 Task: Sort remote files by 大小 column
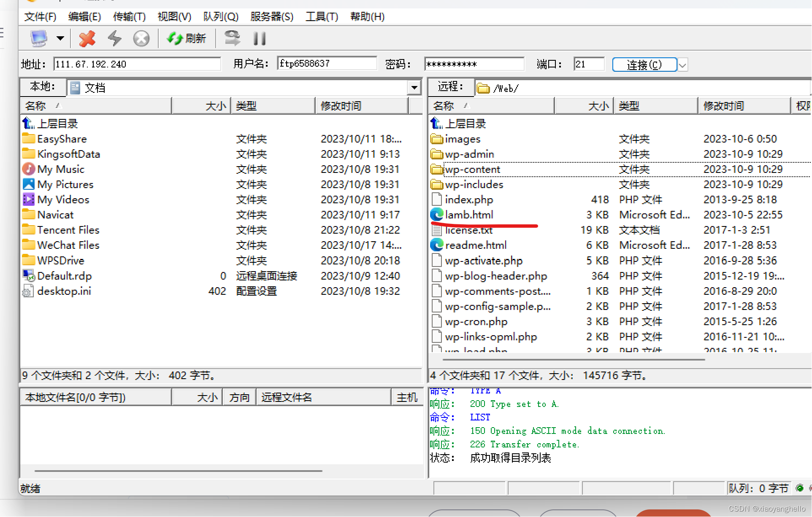click(584, 106)
